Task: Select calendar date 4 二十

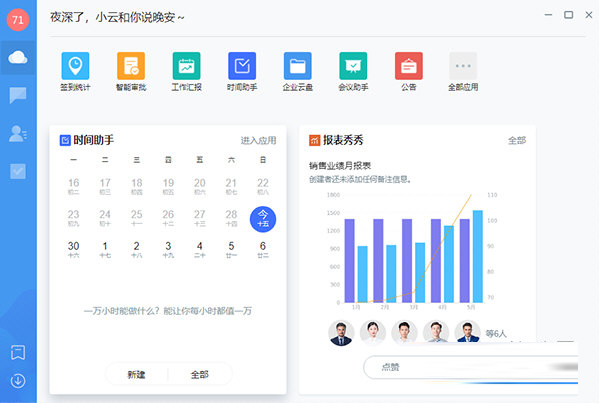Action: pyautogui.click(x=200, y=250)
